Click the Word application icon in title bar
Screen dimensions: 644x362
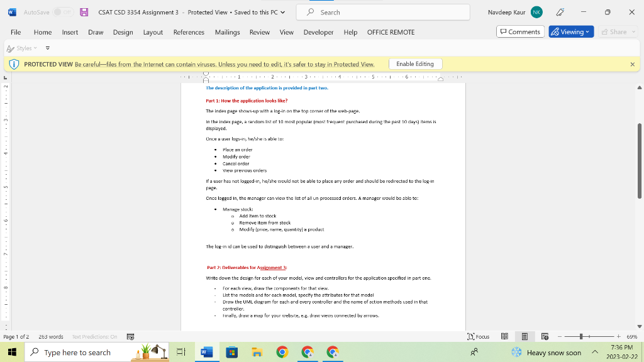[12, 13]
